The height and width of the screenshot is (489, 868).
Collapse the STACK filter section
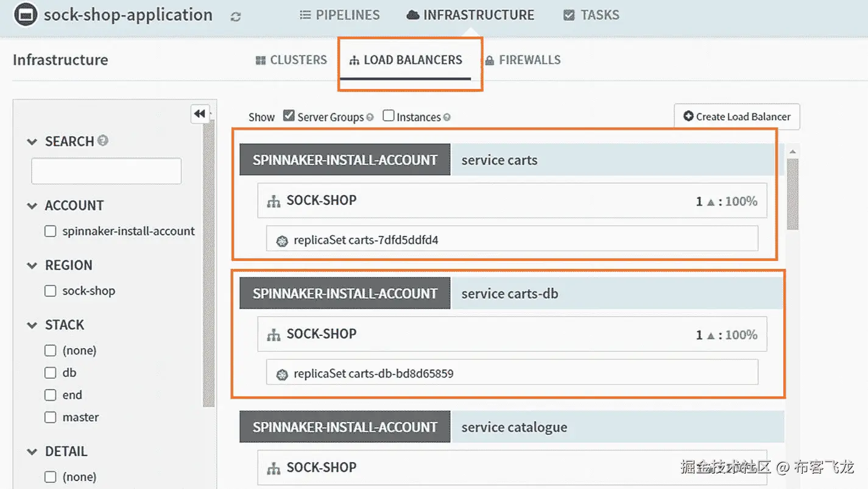[x=32, y=326]
